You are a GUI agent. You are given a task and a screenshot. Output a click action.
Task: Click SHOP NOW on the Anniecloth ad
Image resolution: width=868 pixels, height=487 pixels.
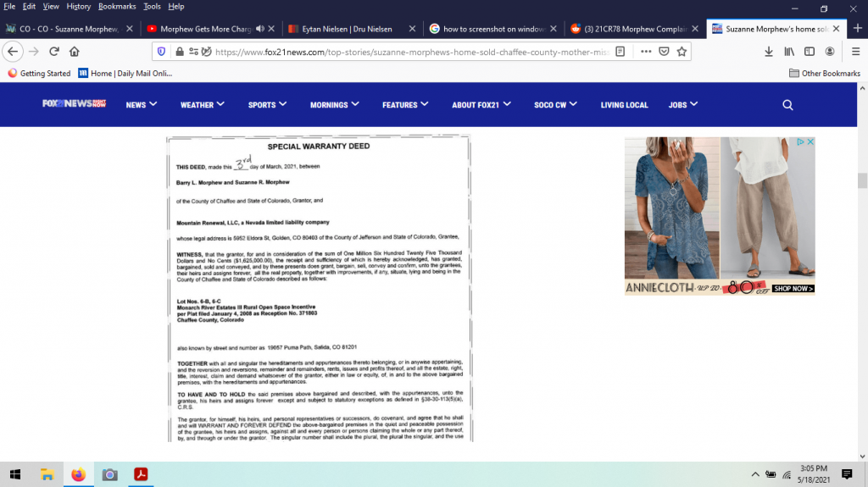(x=793, y=289)
